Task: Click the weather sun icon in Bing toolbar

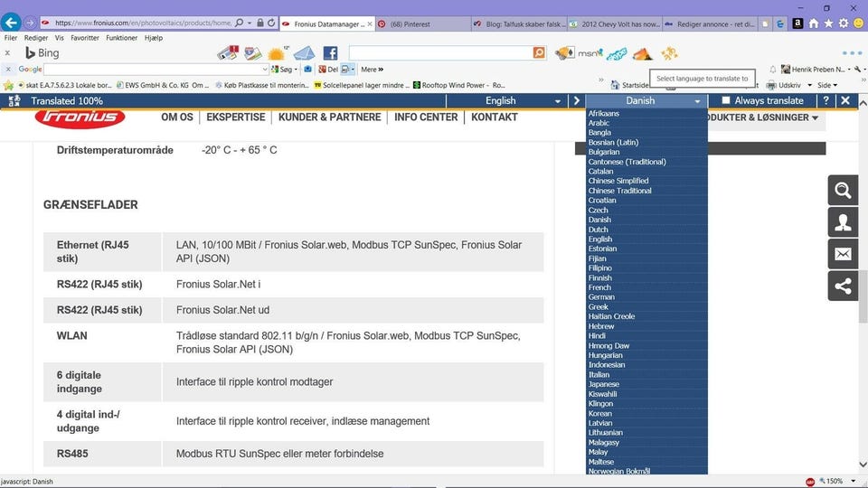Action: pyautogui.click(x=277, y=53)
